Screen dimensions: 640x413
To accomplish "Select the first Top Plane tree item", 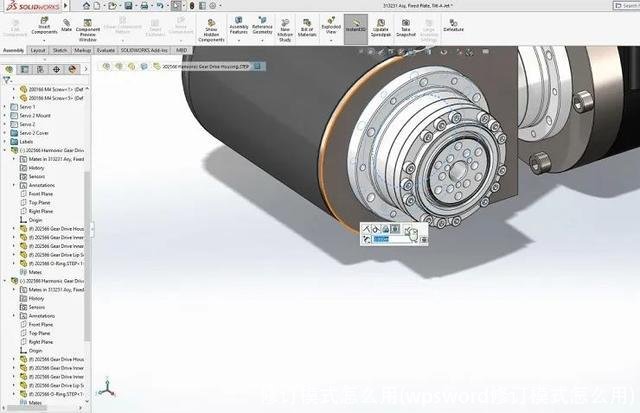I will (41, 202).
